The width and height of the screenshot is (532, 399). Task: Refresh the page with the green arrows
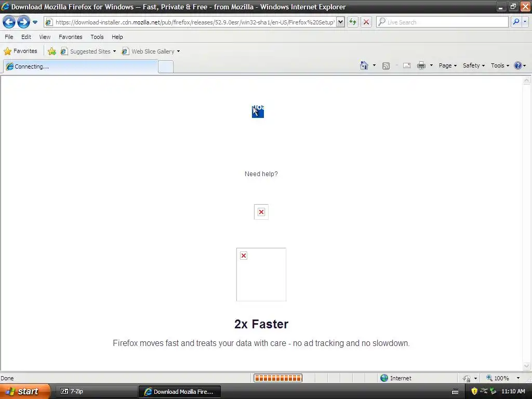[x=353, y=22]
